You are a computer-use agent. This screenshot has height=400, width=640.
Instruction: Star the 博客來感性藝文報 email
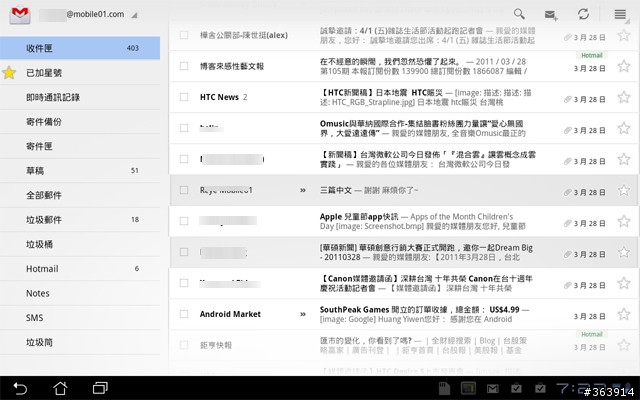click(624, 66)
